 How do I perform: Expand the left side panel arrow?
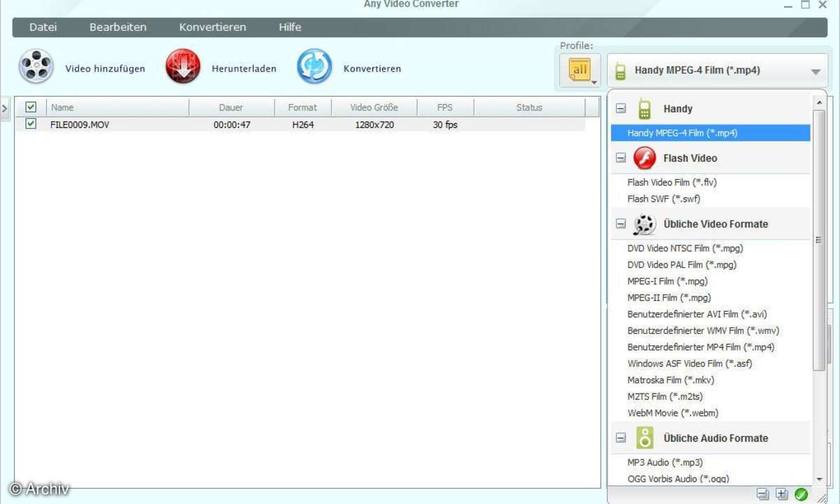tap(4, 108)
